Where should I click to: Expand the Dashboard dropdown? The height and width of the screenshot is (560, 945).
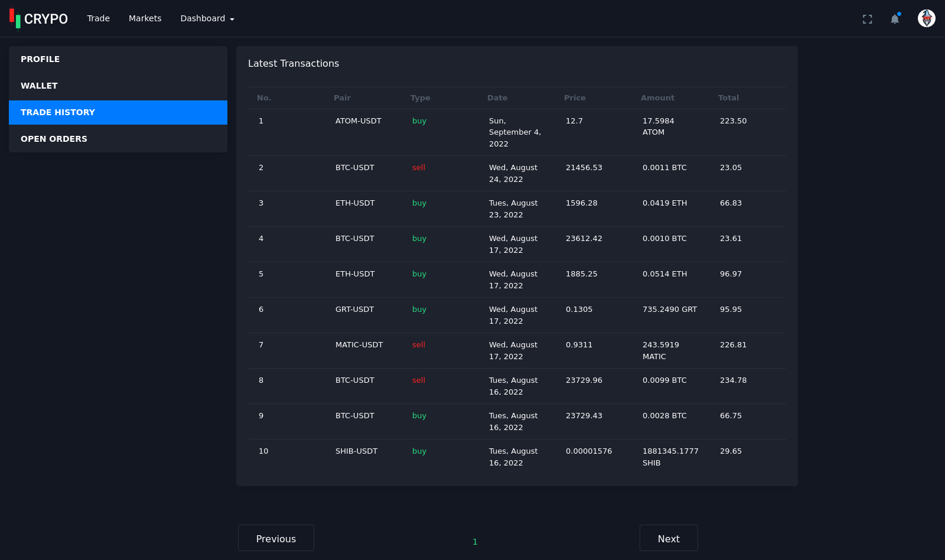(207, 18)
